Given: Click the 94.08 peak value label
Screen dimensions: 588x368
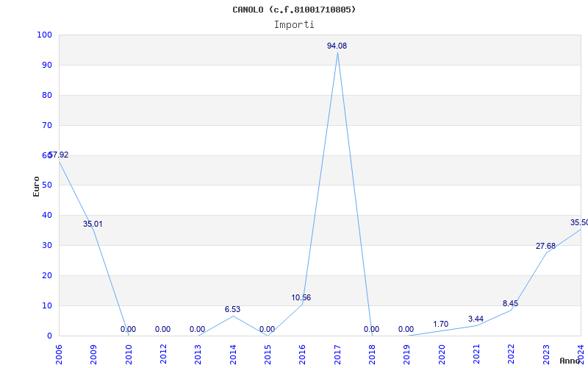Looking at the screenshot, I should point(337,46).
